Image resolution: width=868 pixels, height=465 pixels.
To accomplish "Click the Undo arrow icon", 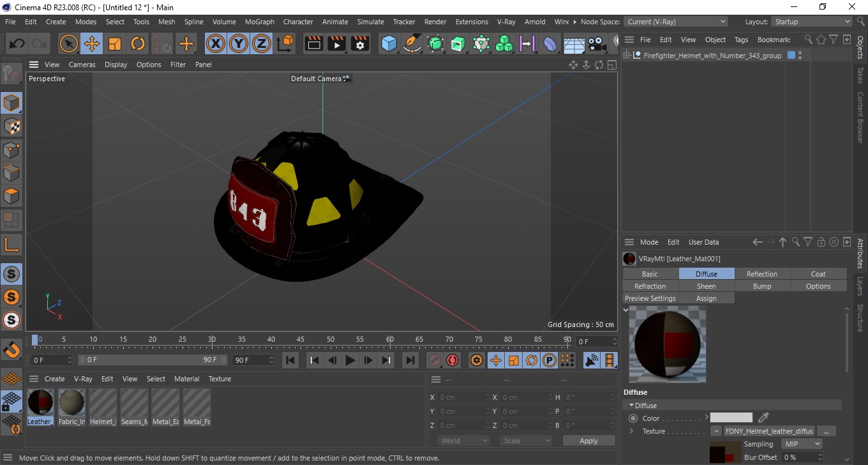I will pyautogui.click(x=17, y=43).
